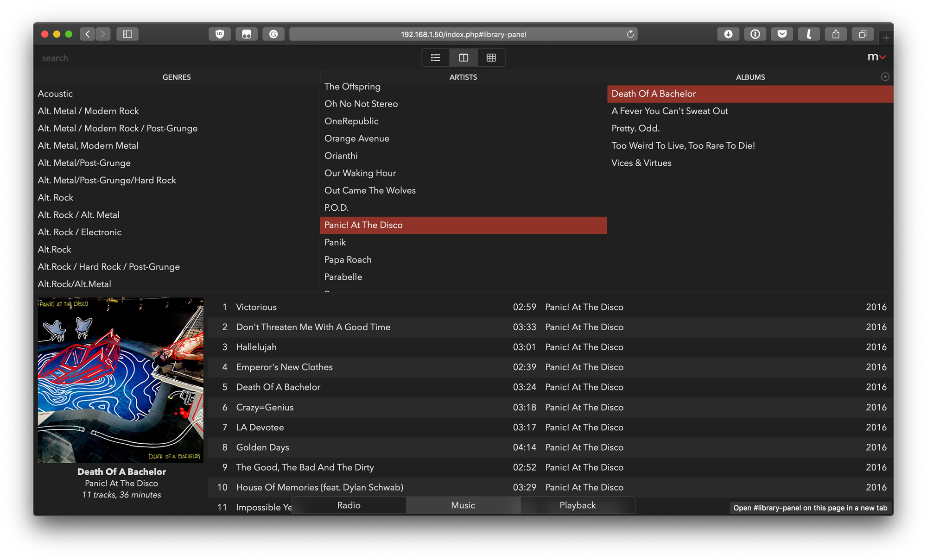
Task: Select Alt.Rock/Alt.Metal genre
Action: (x=177, y=284)
